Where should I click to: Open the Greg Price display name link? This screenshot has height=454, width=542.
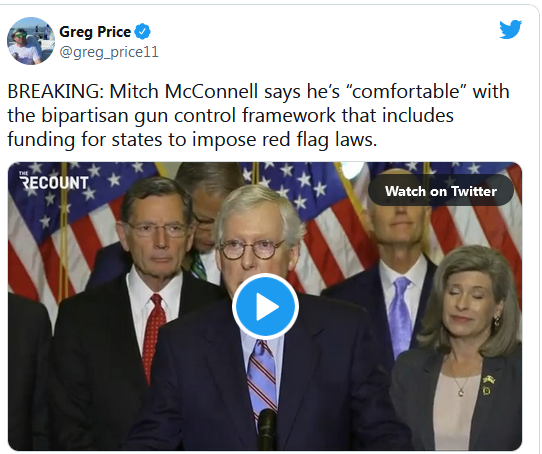(95, 32)
